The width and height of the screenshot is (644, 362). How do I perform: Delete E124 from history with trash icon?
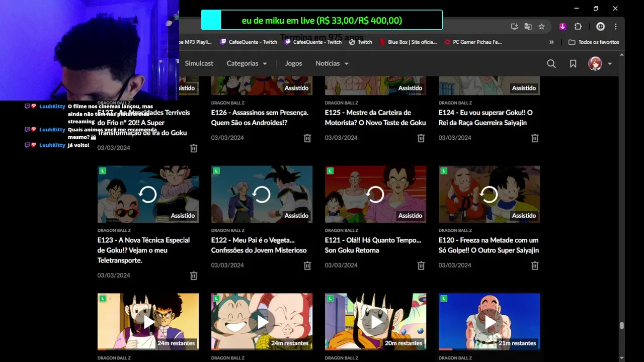[535, 138]
